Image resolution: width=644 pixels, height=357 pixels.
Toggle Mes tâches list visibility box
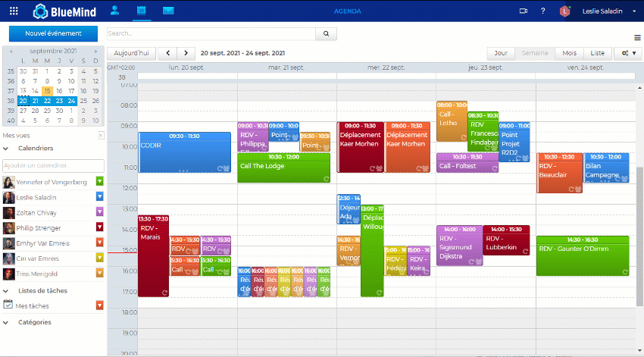(100, 305)
